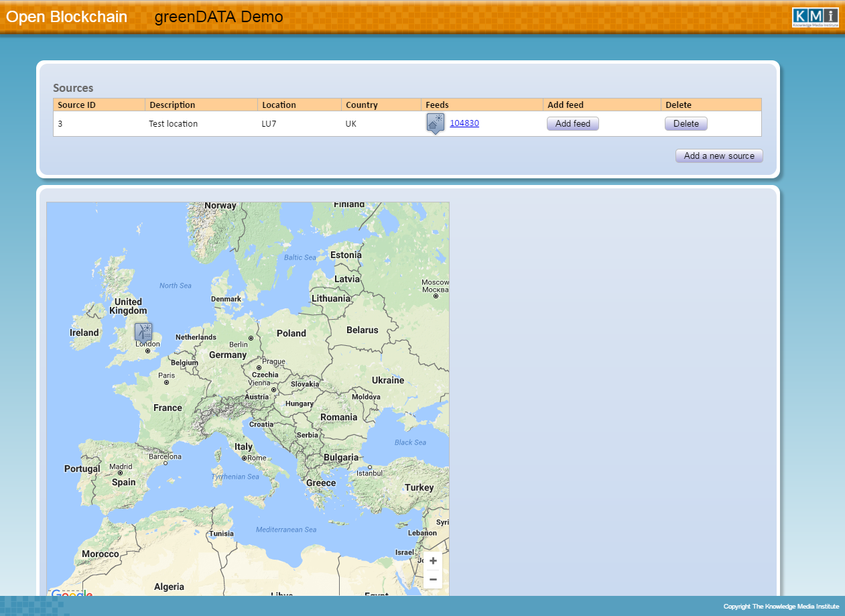
Task: Click the Copyright Knowledge Media Institute footer text
Action: tap(781, 607)
